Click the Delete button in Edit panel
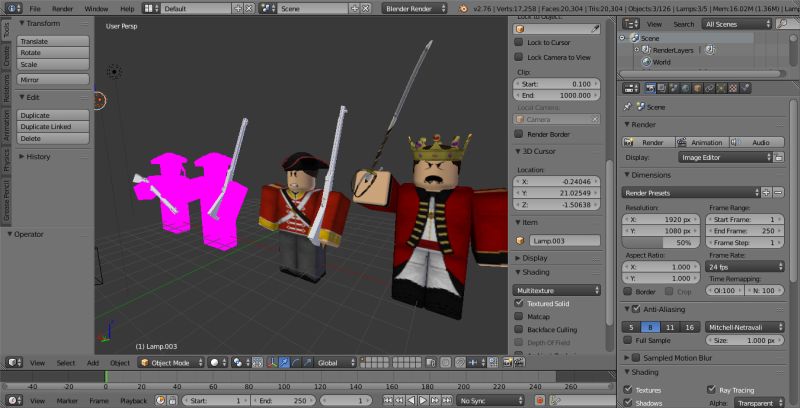The image size is (800, 408). click(53, 138)
